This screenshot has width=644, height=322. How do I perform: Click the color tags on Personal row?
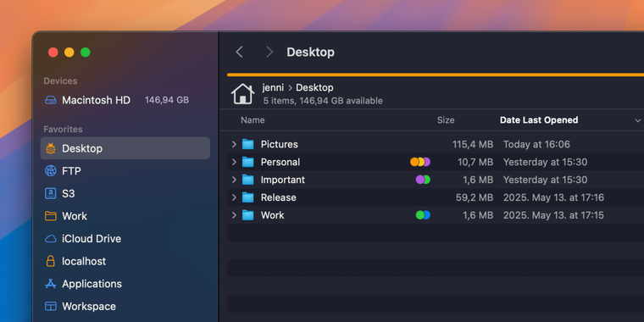click(420, 162)
